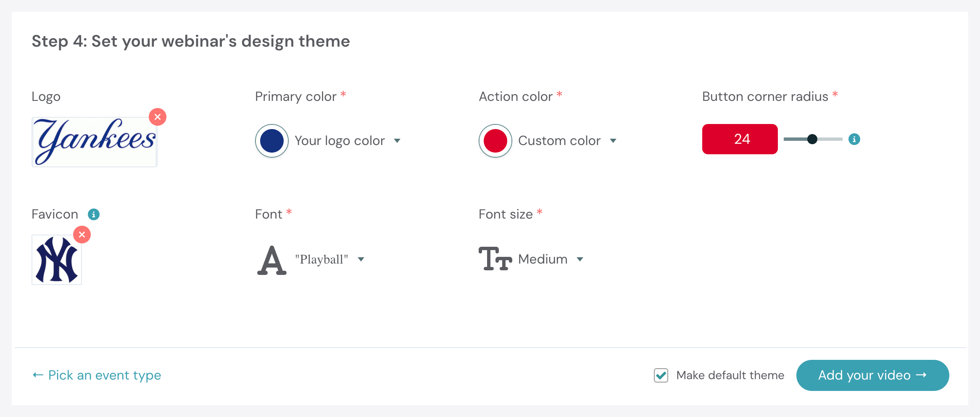Screen dimensions: 980x417
Task: Click the Yankees logo thumbnail
Action: click(95, 142)
